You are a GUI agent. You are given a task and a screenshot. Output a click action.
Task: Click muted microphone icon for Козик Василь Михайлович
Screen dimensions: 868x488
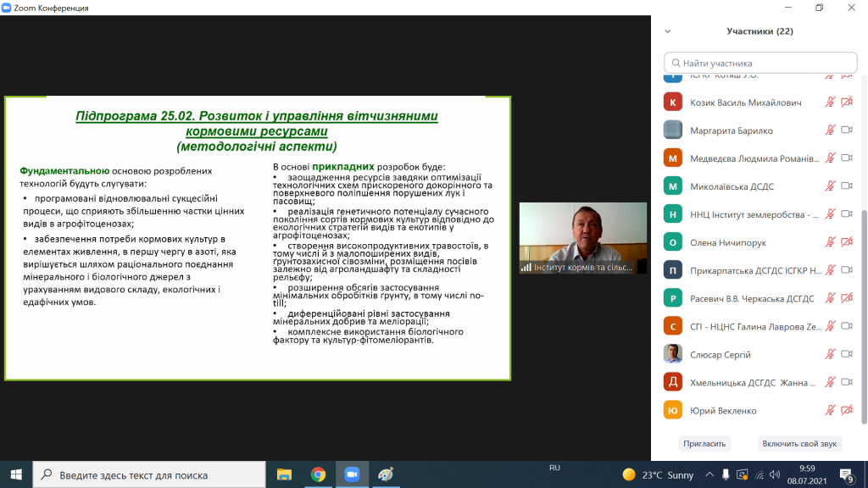tap(831, 103)
